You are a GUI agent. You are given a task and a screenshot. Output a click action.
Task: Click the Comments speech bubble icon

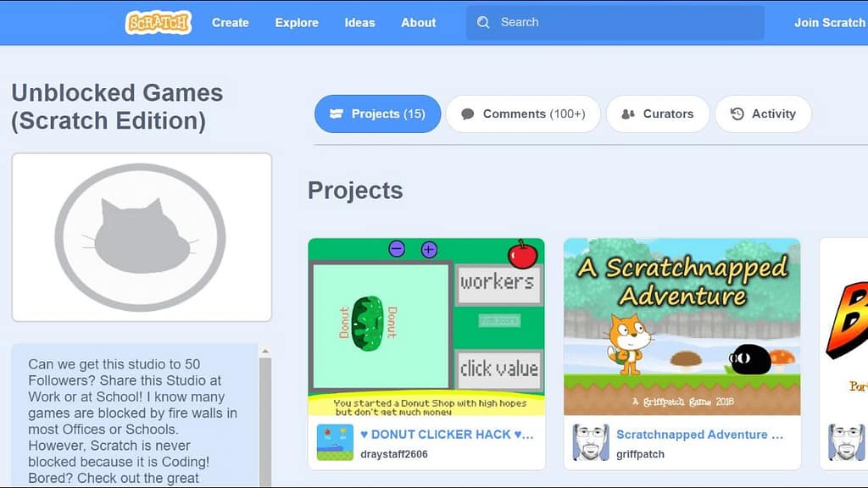(468, 114)
